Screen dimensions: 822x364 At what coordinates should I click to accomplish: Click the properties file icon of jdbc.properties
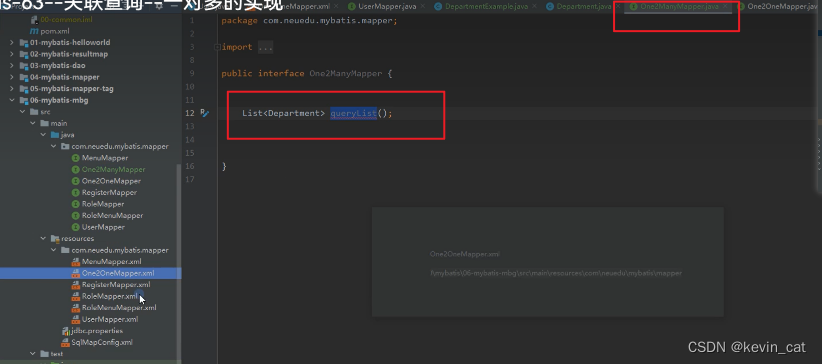tap(66, 331)
